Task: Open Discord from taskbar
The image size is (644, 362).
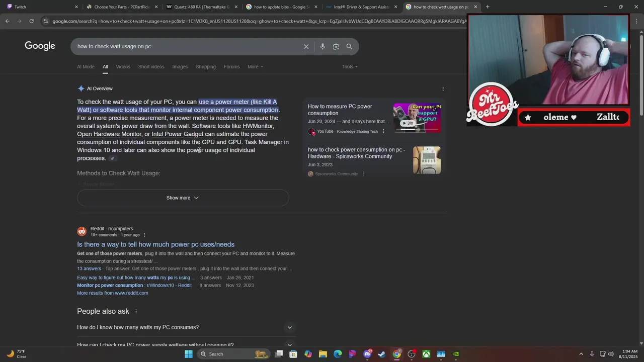Action: [x=367, y=354]
